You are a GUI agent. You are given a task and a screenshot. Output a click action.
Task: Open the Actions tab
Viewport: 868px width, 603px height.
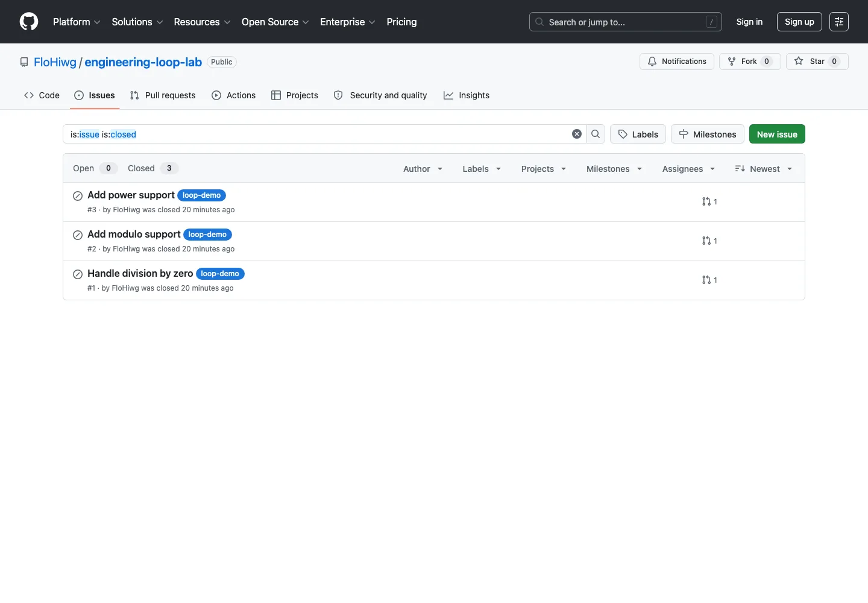coord(234,95)
